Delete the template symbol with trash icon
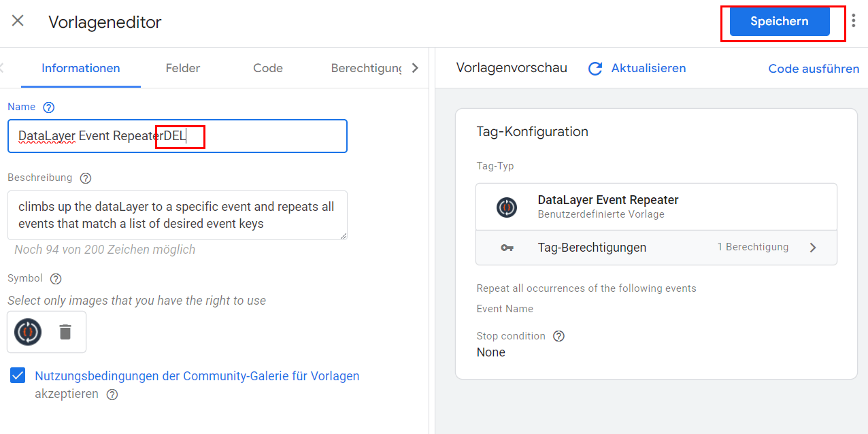Image resolution: width=868 pixels, height=434 pixels. tap(65, 332)
